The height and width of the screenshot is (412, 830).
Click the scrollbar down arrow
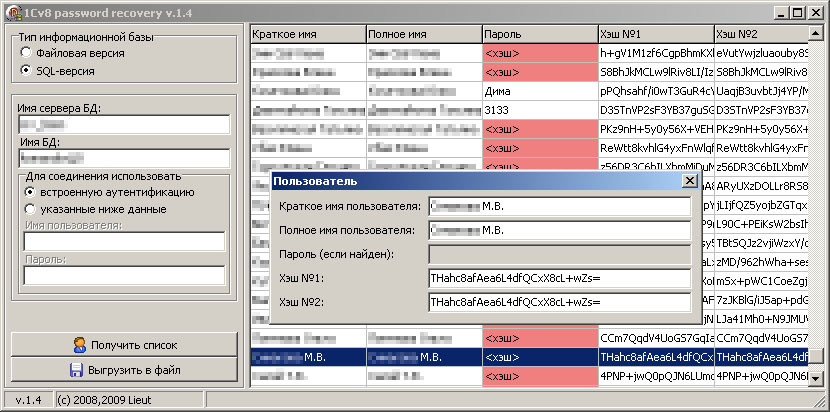click(815, 378)
